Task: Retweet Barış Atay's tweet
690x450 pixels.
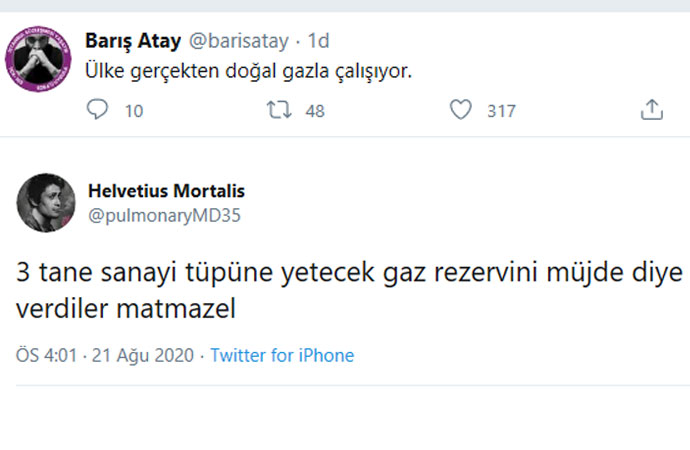Action: tap(279, 110)
